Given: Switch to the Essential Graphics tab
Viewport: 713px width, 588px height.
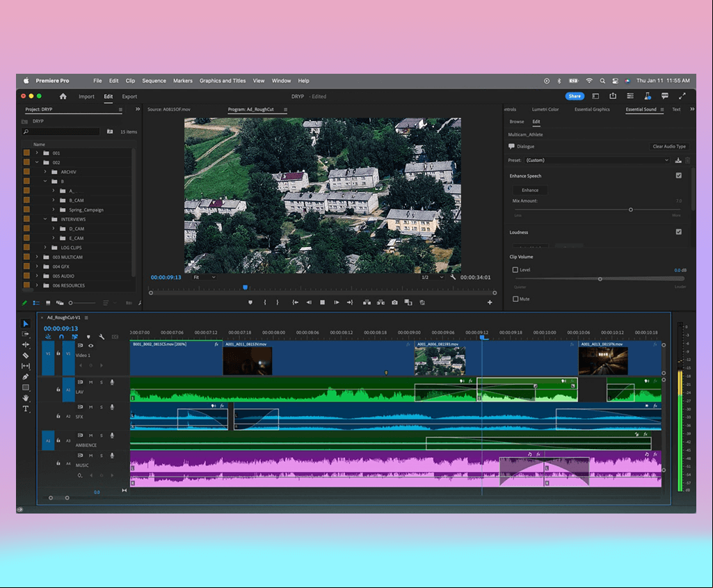Looking at the screenshot, I should [x=592, y=109].
